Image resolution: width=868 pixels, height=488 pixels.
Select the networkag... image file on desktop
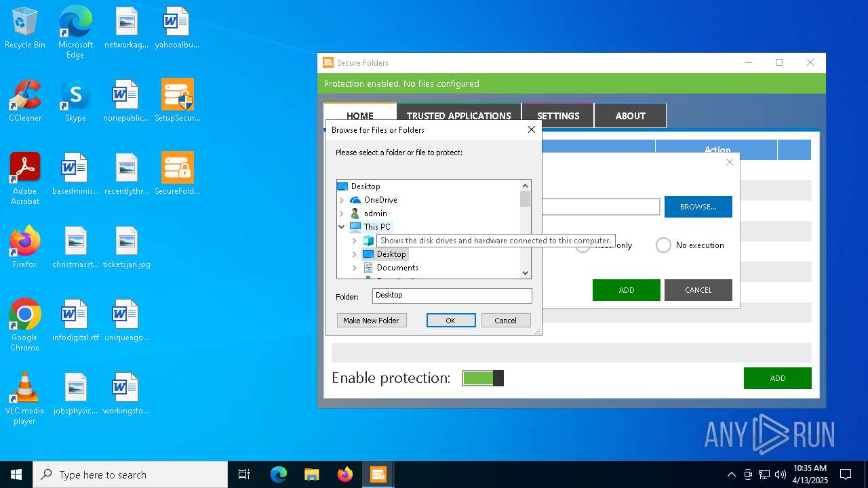click(x=126, y=28)
